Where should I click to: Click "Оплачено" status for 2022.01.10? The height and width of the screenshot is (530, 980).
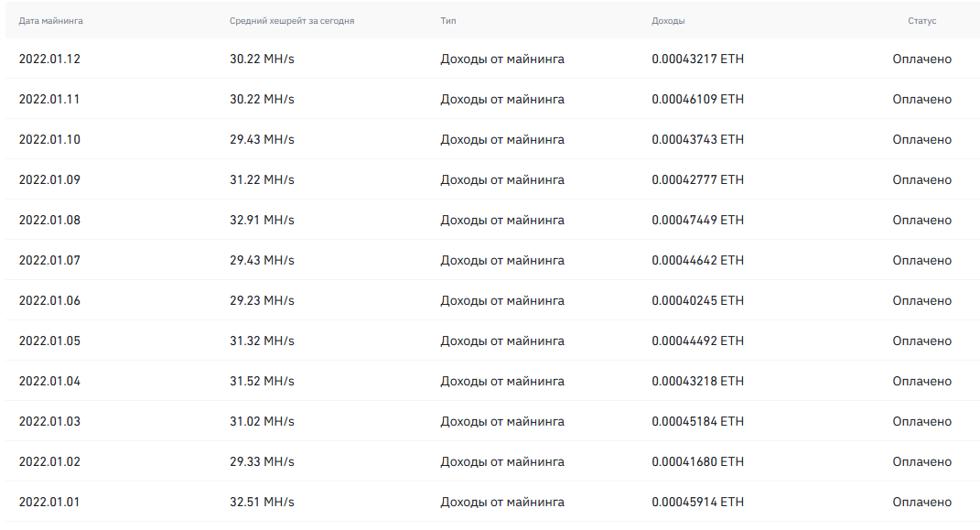(921, 140)
